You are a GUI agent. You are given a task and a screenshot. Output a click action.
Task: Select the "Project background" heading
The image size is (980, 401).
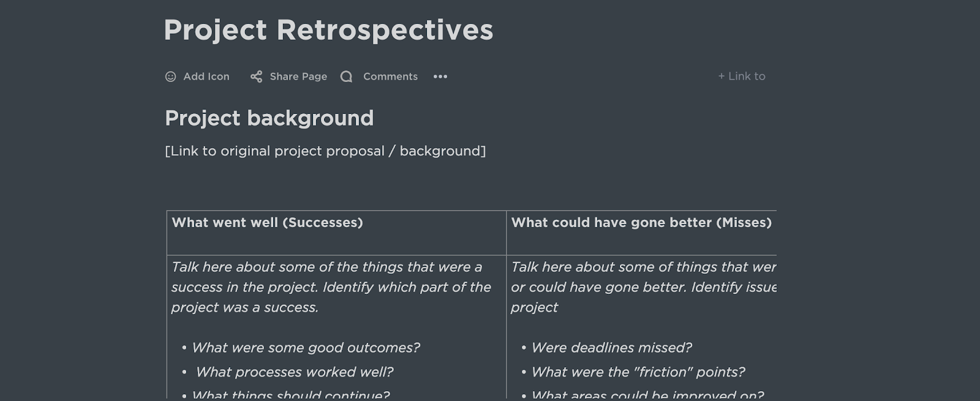coord(269,118)
